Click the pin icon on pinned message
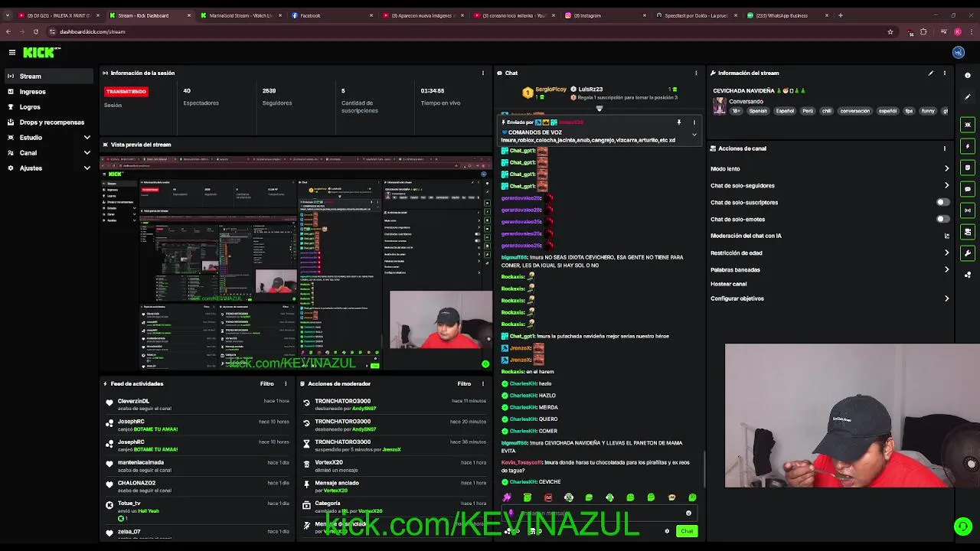 click(x=678, y=122)
